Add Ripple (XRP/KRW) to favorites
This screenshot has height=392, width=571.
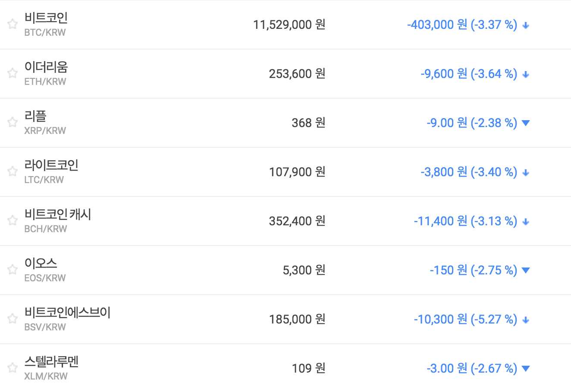[x=13, y=122]
